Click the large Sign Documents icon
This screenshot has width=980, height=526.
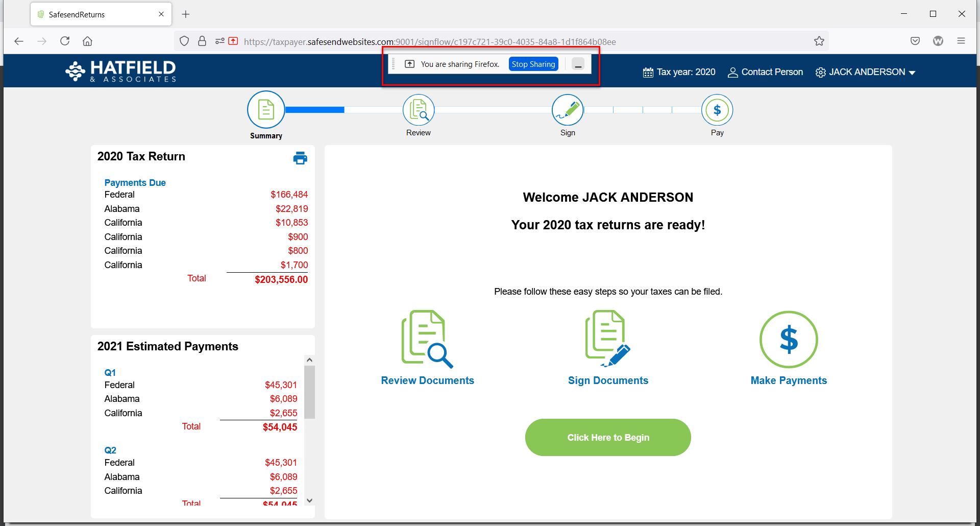pyautogui.click(x=608, y=339)
